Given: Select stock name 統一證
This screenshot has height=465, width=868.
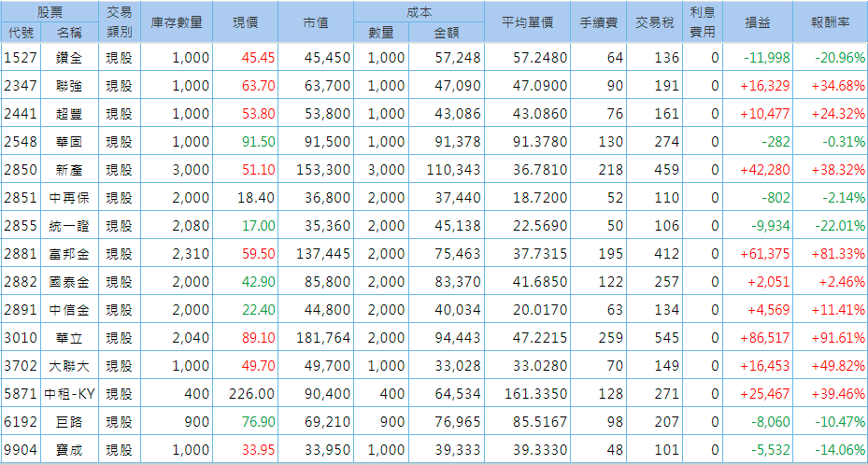Looking at the screenshot, I should point(69,226).
